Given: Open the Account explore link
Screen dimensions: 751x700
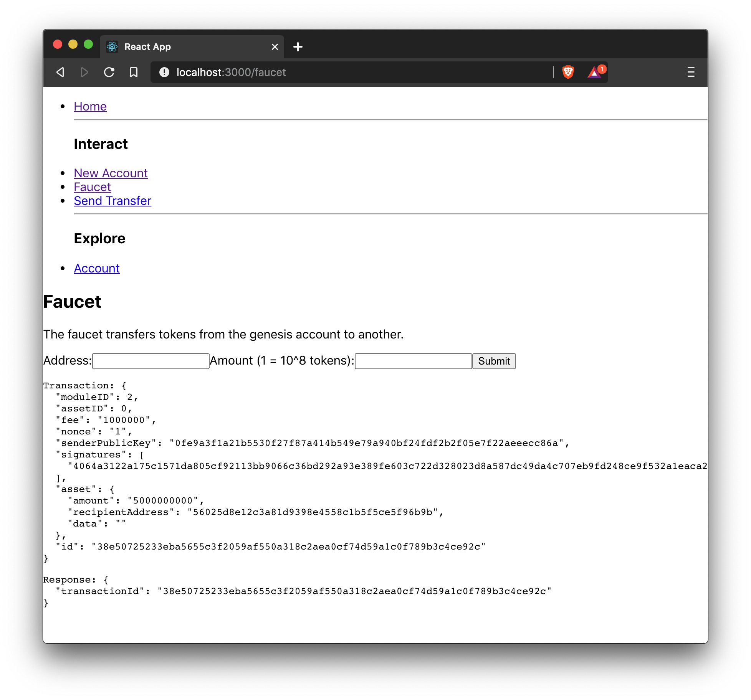Looking at the screenshot, I should [97, 268].
